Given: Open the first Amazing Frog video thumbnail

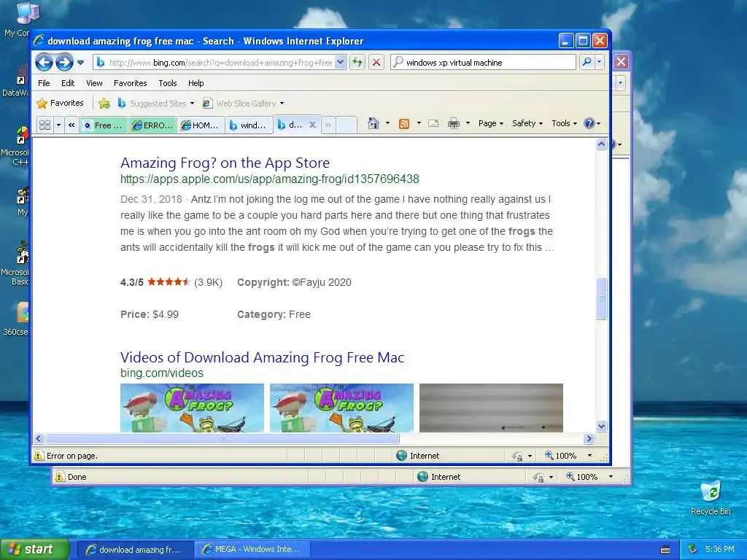Looking at the screenshot, I should pos(192,408).
